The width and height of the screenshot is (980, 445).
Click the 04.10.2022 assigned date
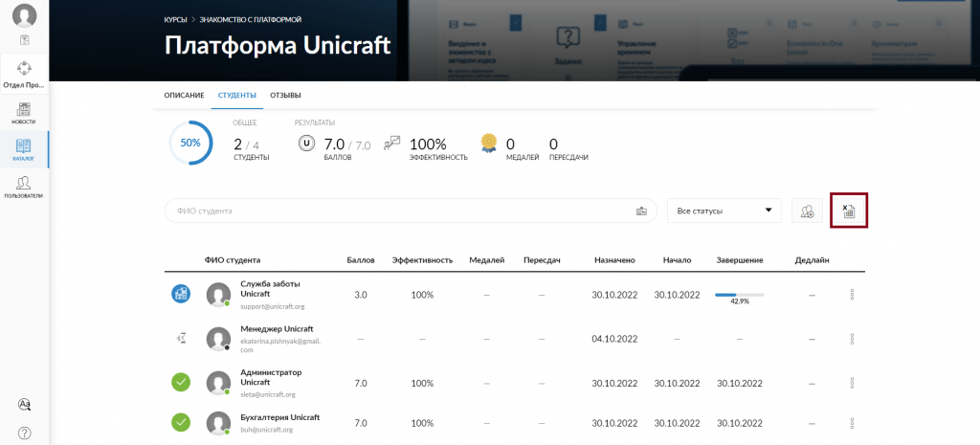pyautogui.click(x=614, y=339)
